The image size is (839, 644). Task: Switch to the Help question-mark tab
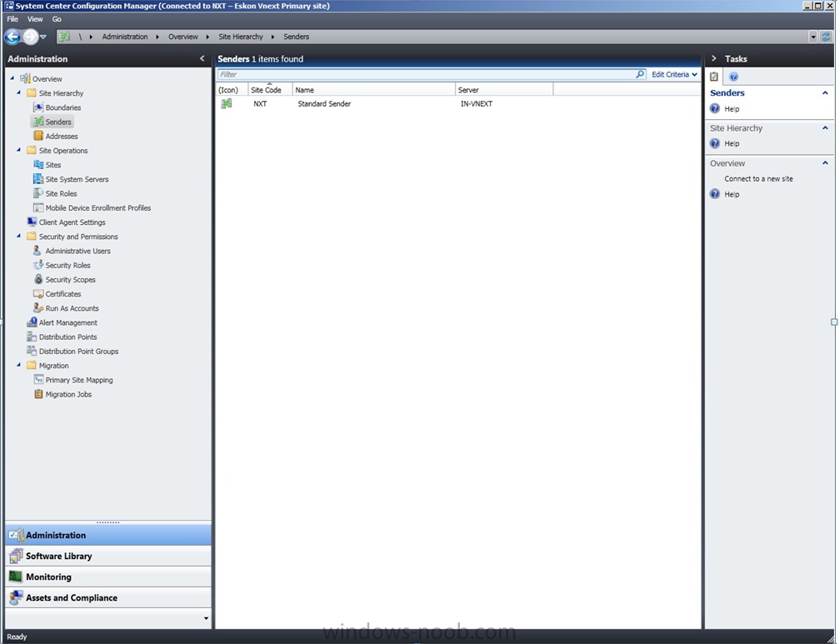pyautogui.click(x=733, y=77)
